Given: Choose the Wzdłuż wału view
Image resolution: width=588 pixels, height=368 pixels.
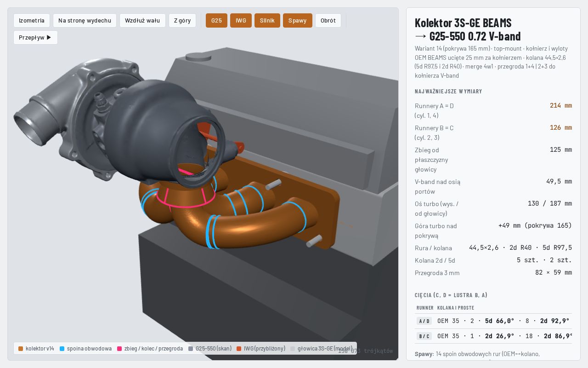Looking at the screenshot, I should 142,20.
